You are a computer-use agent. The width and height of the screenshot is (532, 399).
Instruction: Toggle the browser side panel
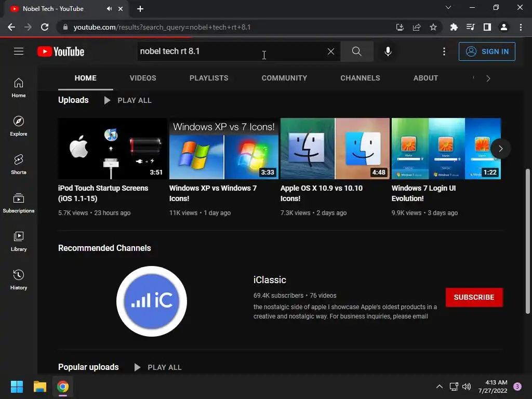pyautogui.click(x=487, y=27)
